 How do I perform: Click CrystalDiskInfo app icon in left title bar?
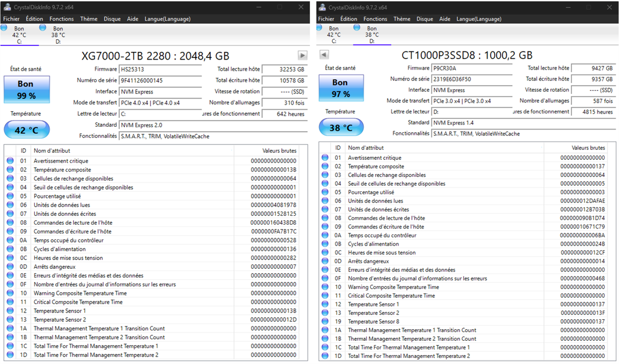coord(7,7)
